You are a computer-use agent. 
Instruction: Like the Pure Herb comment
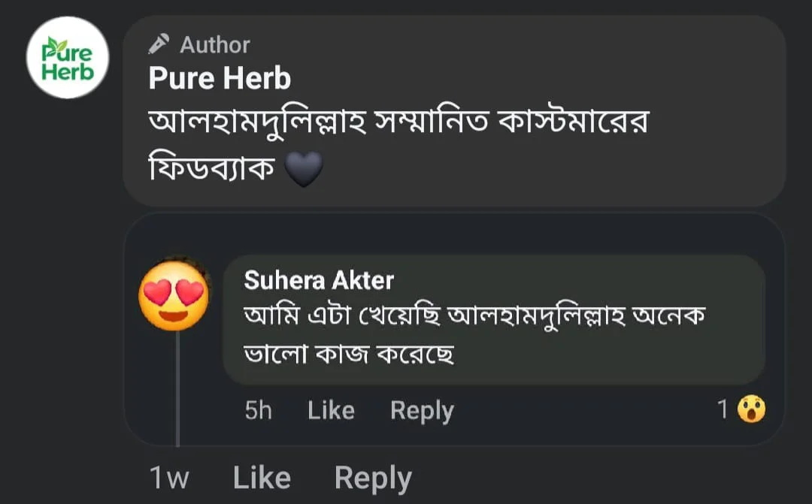point(262,478)
